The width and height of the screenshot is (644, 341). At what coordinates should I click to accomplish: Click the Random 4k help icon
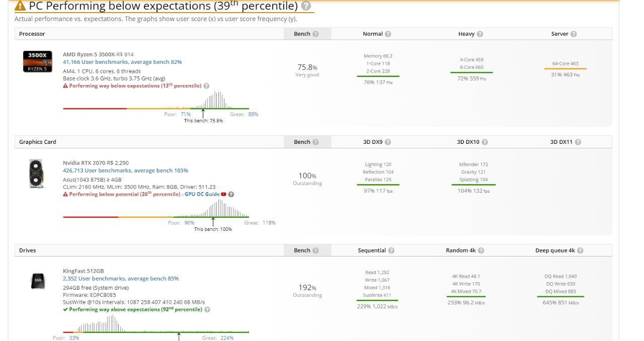[481, 250]
